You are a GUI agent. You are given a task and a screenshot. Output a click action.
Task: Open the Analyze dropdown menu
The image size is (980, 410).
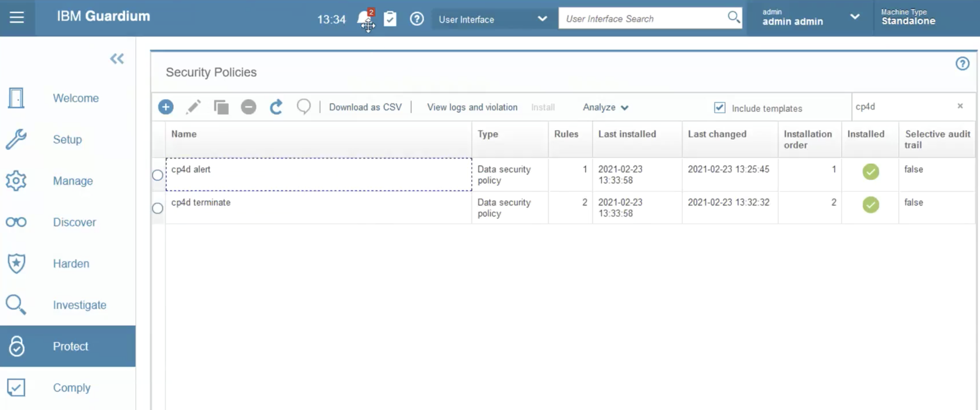tap(606, 107)
